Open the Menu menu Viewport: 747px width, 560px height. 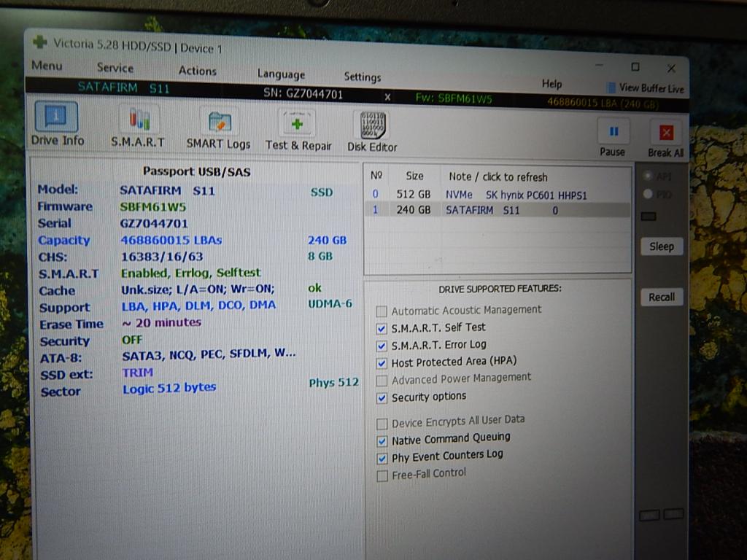(x=47, y=65)
